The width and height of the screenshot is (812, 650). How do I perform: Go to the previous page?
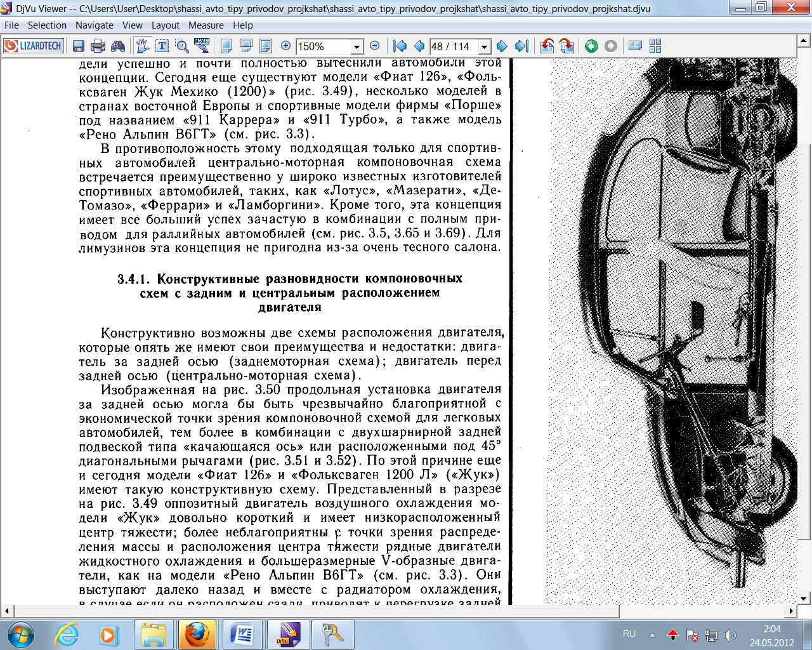[x=419, y=46]
